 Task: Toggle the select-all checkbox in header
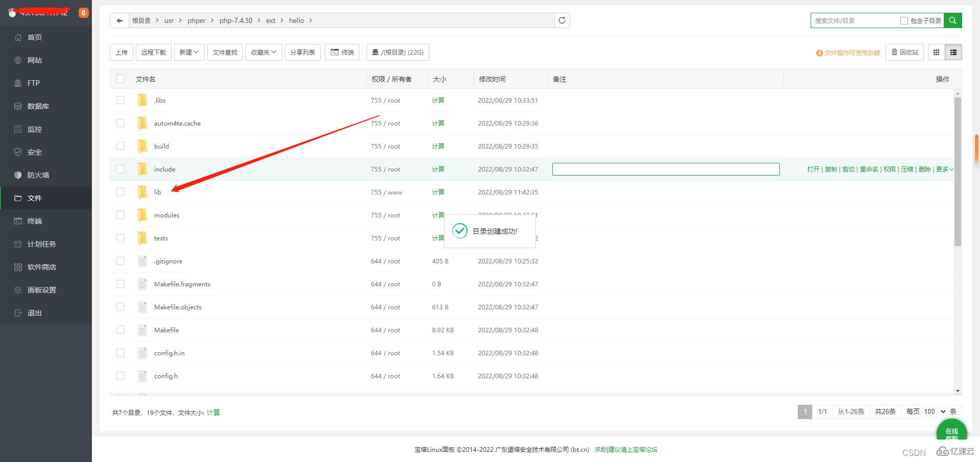click(120, 79)
